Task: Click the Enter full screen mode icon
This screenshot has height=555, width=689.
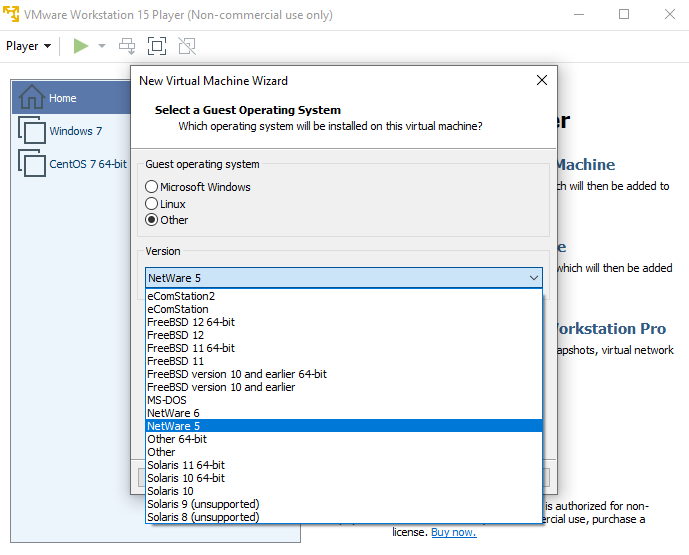Action: click(x=157, y=46)
